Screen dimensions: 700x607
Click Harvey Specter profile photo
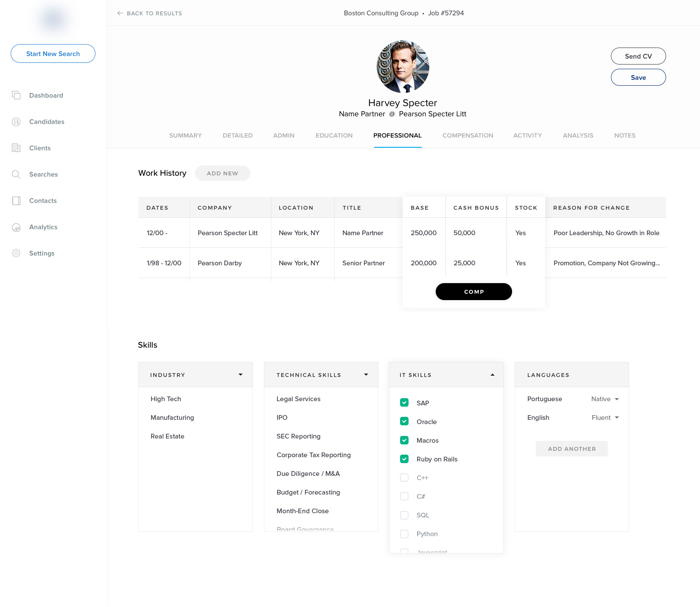click(403, 67)
